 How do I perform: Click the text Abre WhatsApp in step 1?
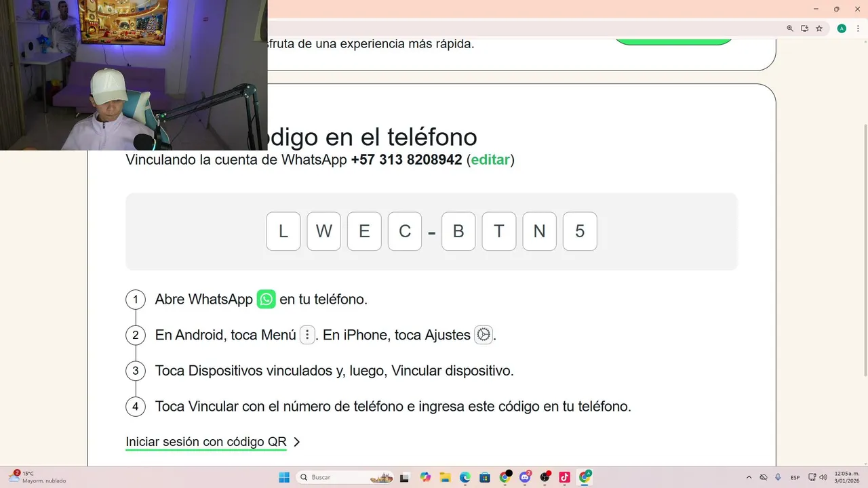(203, 300)
